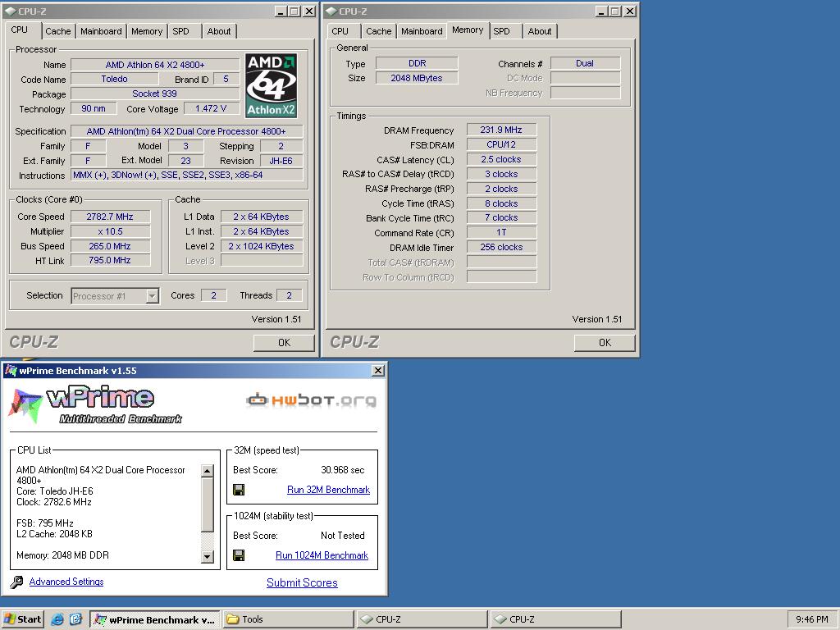This screenshot has height=630, width=840.
Task: Open Advanced Settings link
Action: point(66,582)
